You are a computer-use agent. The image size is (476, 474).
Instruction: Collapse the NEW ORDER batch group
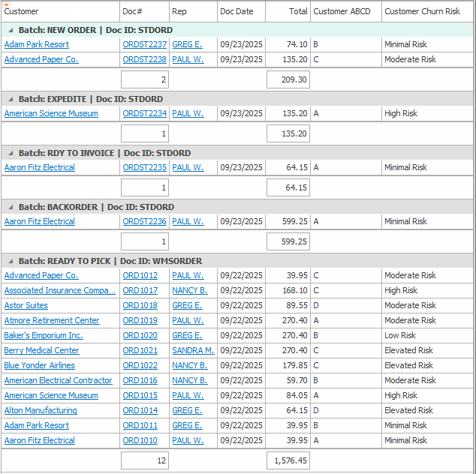click(x=11, y=30)
